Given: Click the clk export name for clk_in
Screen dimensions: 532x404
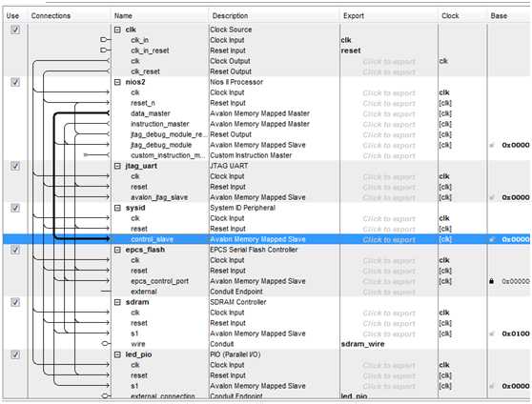Looking at the screenshot, I should [x=346, y=40].
